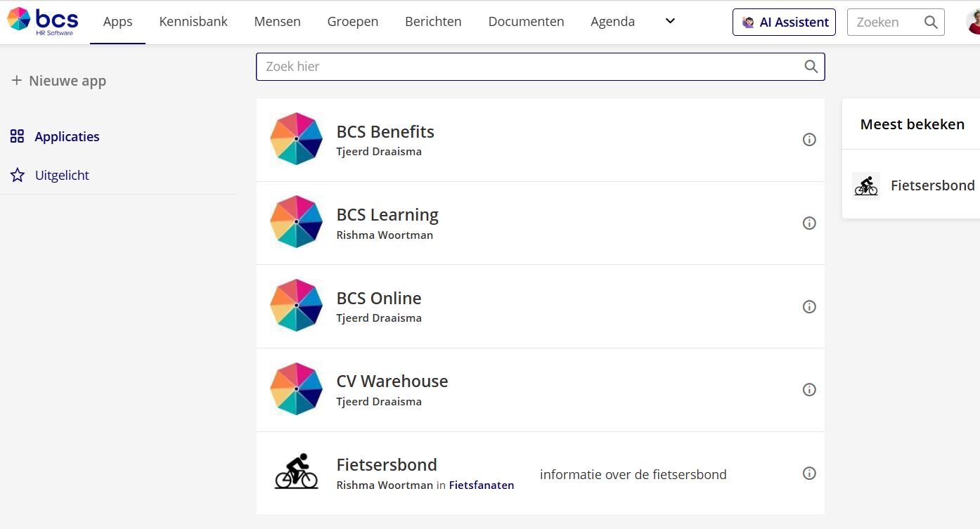Open the BCS Benefits app title
Image resolution: width=980 pixels, height=529 pixels.
coord(385,131)
